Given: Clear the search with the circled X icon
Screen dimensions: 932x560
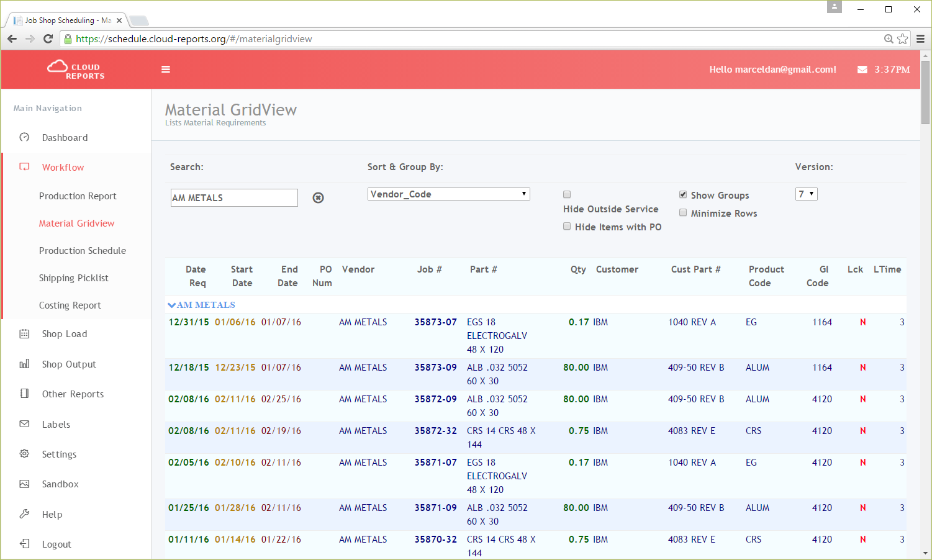Looking at the screenshot, I should coord(318,197).
